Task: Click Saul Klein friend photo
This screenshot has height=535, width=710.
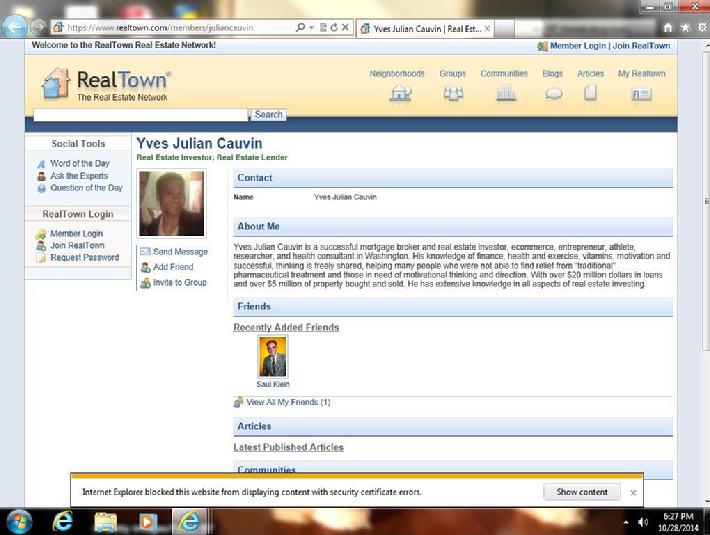Action: point(273,357)
